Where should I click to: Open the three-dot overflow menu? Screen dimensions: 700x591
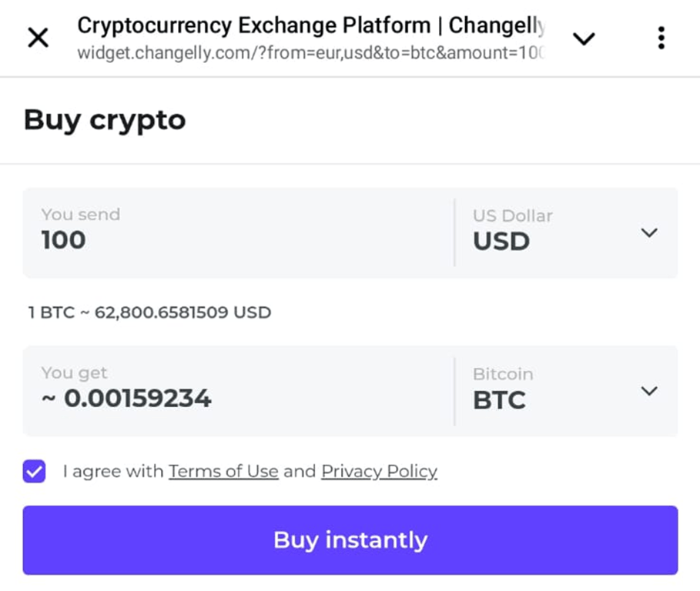click(661, 38)
